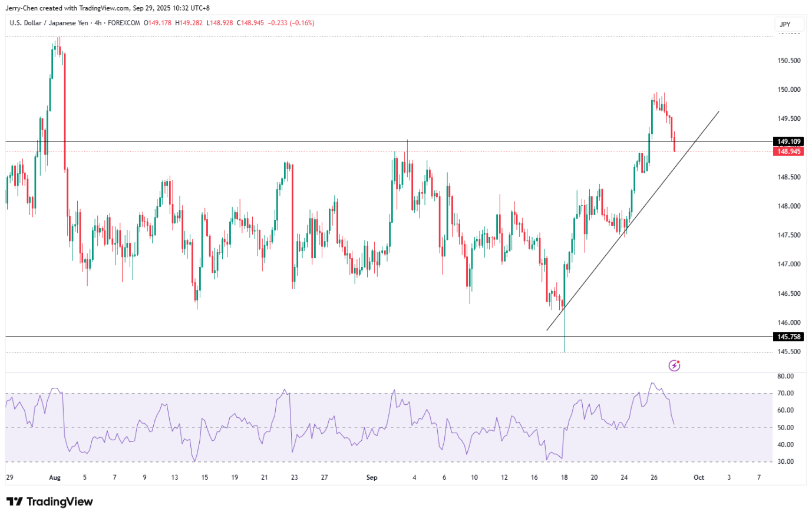Click the 146.000 level on price axis
The image size is (812, 518).
(x=788, y=322)
